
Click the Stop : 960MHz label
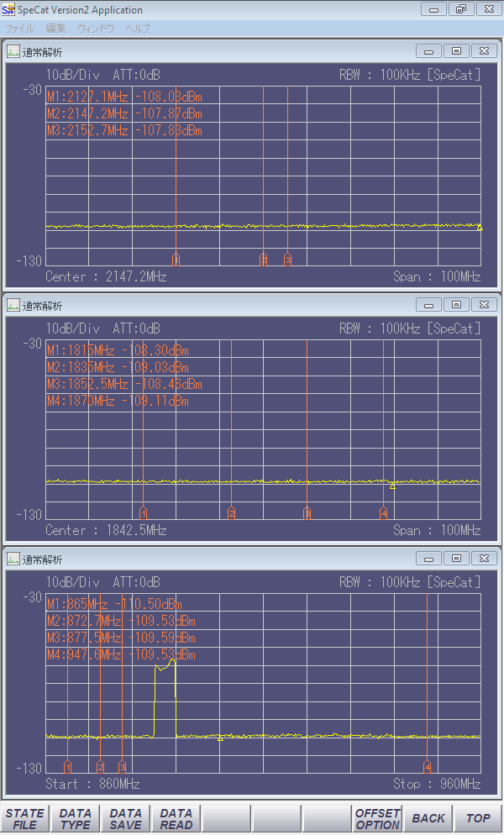(437, 784)
